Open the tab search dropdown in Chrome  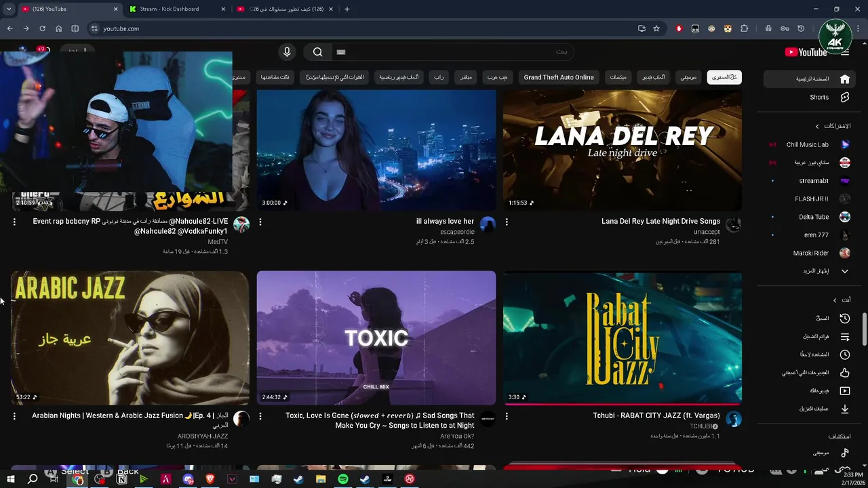pos(9,9)
